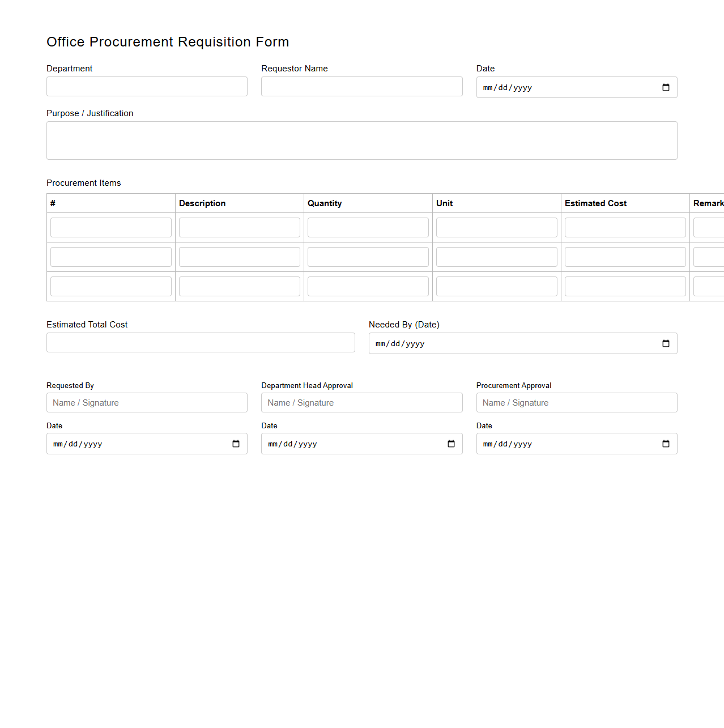Click the Requestor Name input field
This screenshot has height=728, width=724.
pyautogui.click(x=361, y=86)
